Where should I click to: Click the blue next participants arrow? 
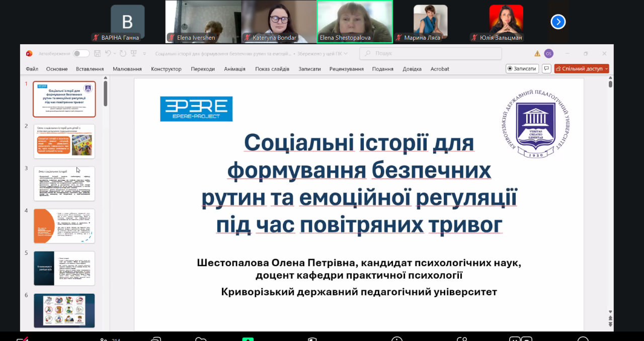[558, 22]
